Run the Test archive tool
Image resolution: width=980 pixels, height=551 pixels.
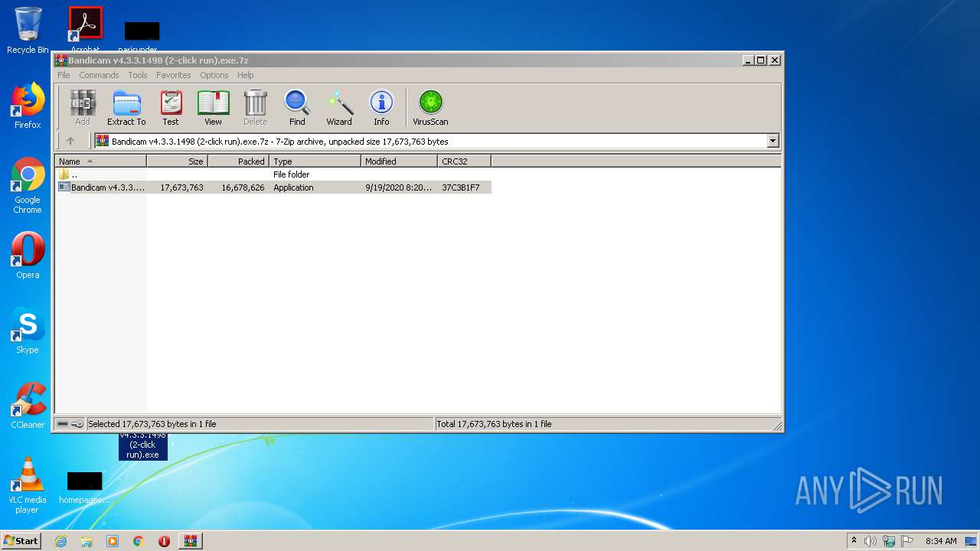(171, 108)
